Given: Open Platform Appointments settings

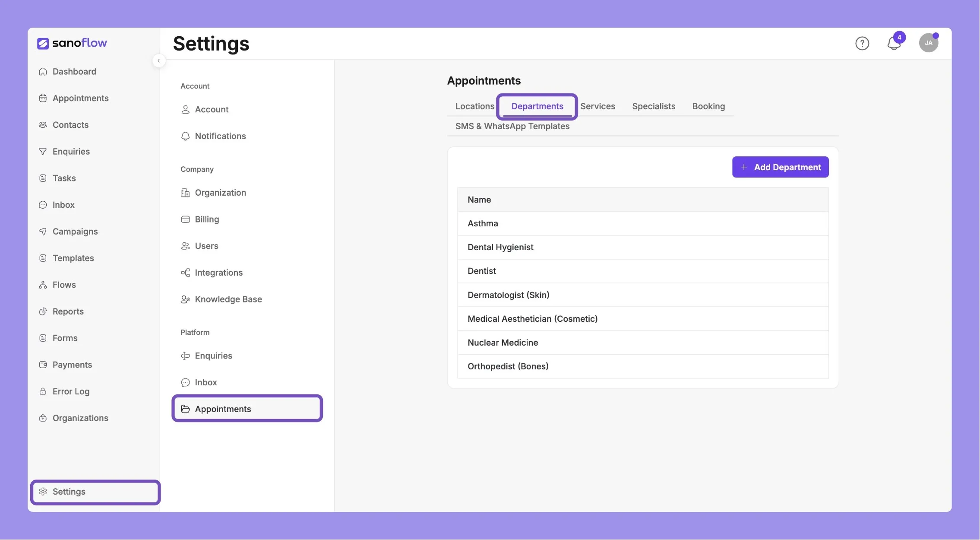Looking at the screenshot, I should [247, 409].
